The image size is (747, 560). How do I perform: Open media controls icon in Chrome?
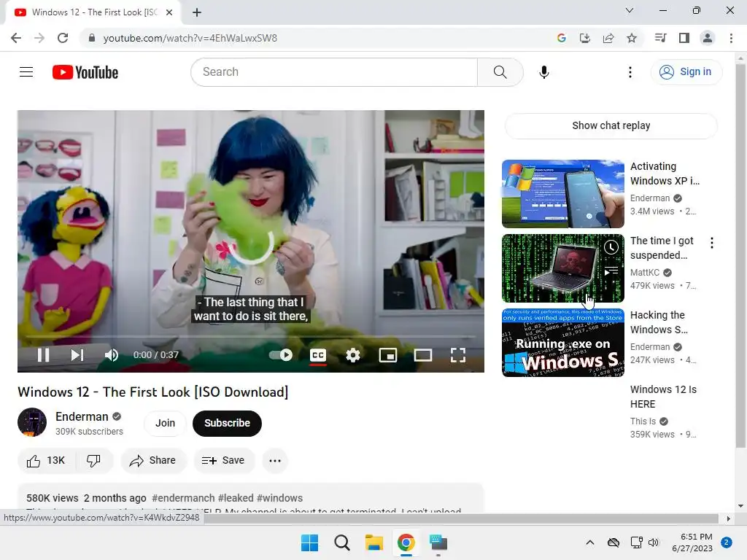[660, 38]
